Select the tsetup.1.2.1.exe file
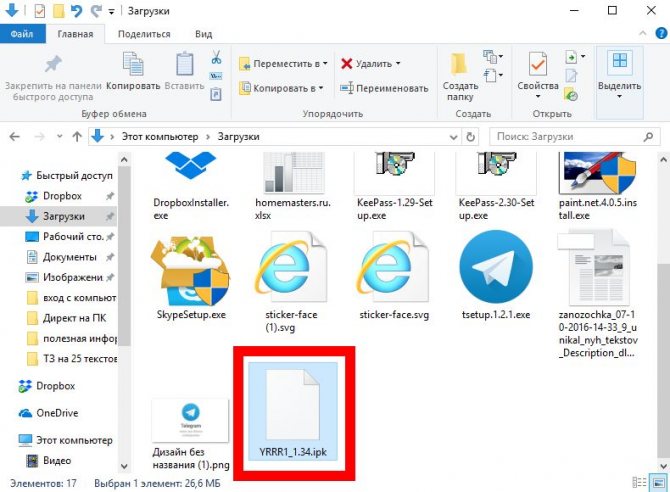The image size is (670, 492). click(496, 276)
